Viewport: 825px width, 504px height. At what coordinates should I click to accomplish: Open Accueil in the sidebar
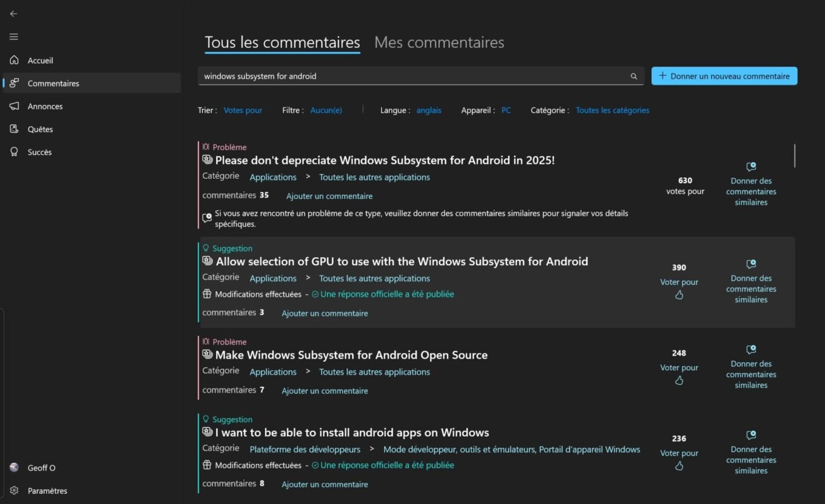pyautogui.click(x=92, y=60)
